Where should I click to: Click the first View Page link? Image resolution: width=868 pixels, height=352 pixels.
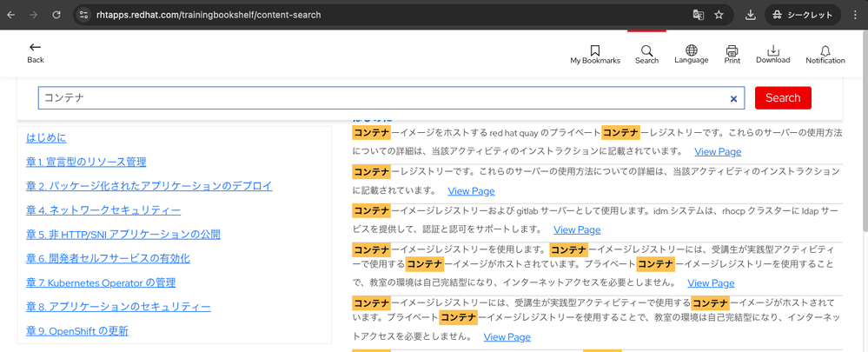[x=718, y=152]
